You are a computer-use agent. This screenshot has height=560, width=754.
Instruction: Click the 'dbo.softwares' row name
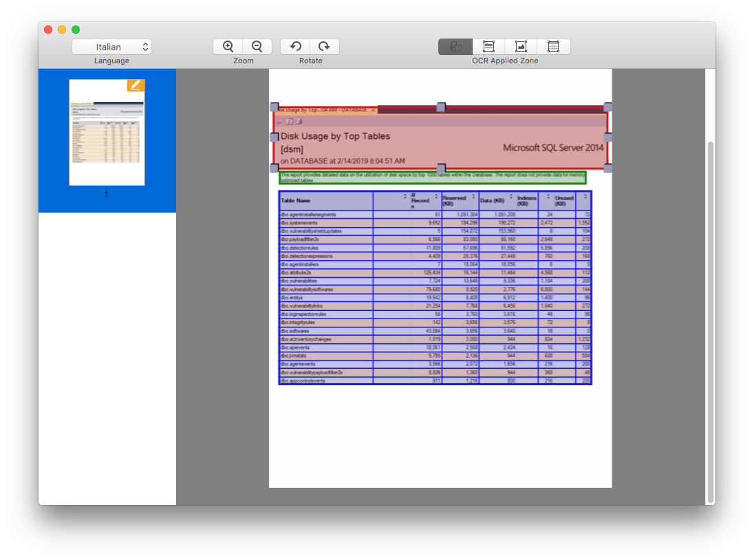(x=294, y=331)
